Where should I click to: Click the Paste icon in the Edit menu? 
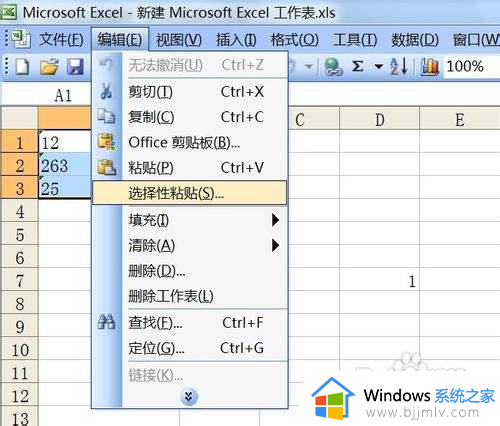(x=107, y=167)
